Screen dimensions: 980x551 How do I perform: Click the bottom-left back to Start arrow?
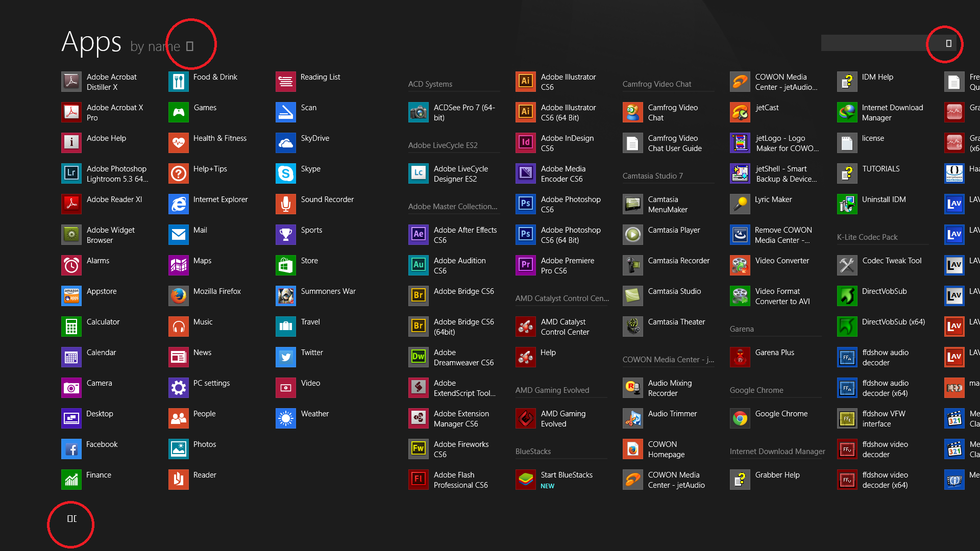coord(71,519)
